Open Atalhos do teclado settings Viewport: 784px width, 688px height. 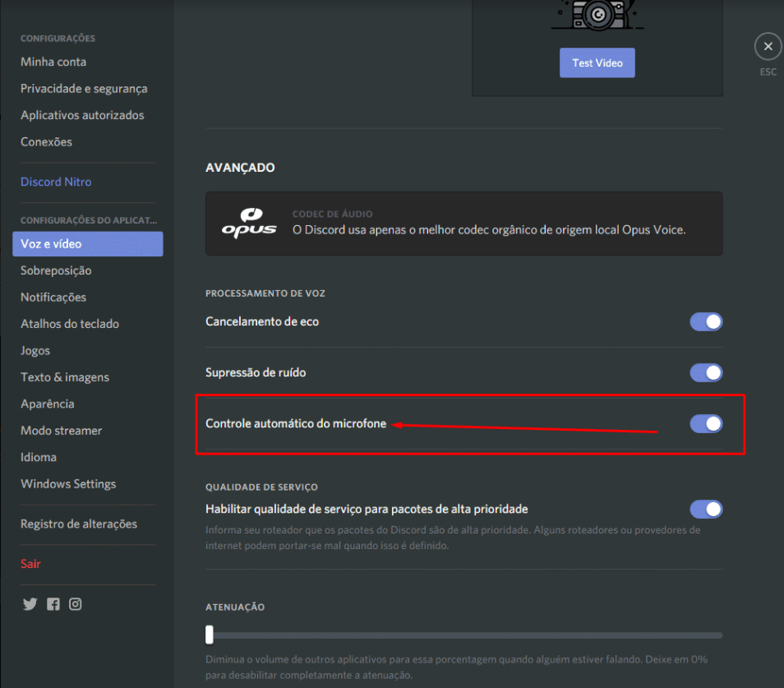pyautogui.click(x=70, y=324)
